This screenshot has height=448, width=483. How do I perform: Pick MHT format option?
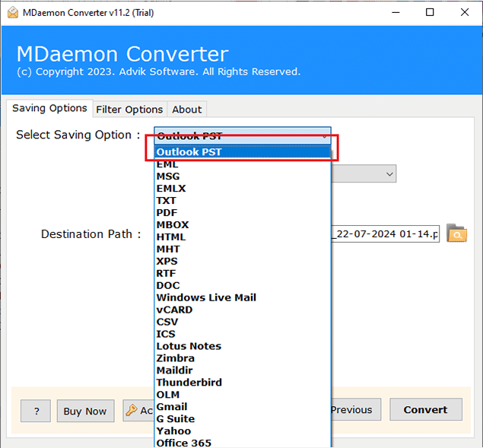[243, 249]
